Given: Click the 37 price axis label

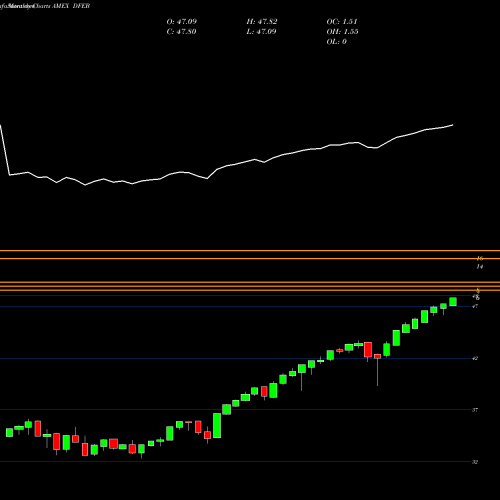Looking at the screenshot, I should 475,410.
